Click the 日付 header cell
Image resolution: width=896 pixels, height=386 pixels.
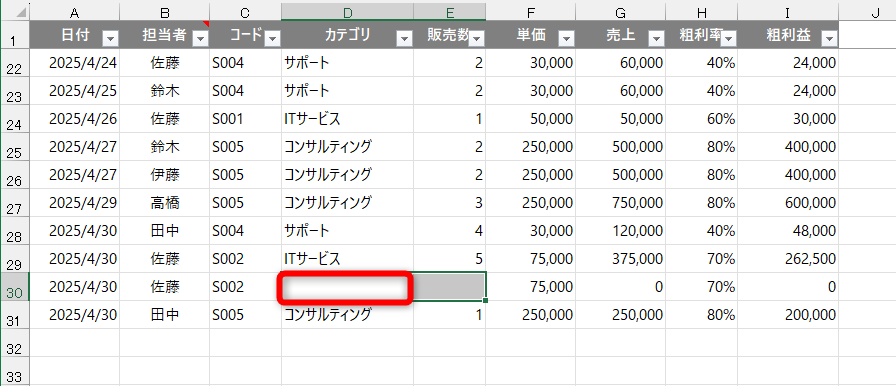pos(74,35)
